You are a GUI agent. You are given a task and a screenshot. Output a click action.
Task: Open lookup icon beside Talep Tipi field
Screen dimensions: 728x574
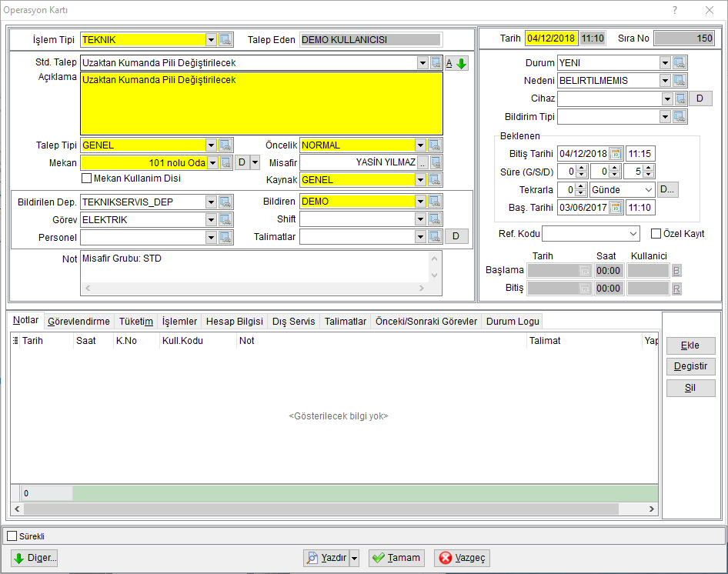[225, 145]
